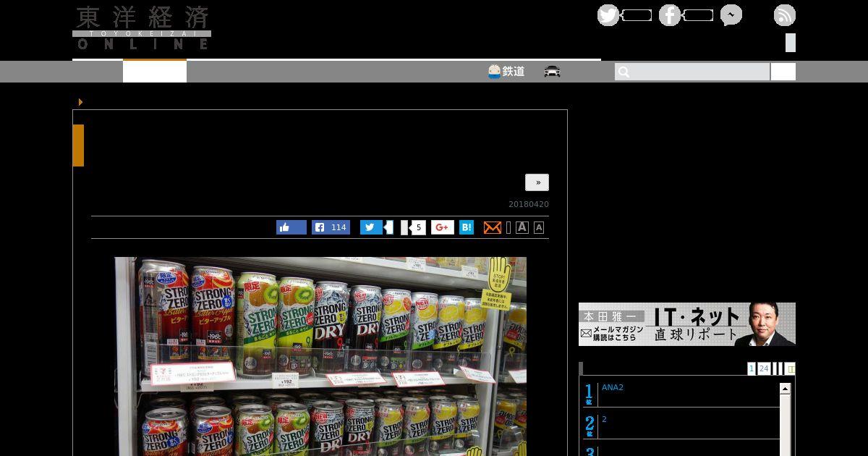Select the small font size A icon
Screen dimensions: 868x456
539,227
